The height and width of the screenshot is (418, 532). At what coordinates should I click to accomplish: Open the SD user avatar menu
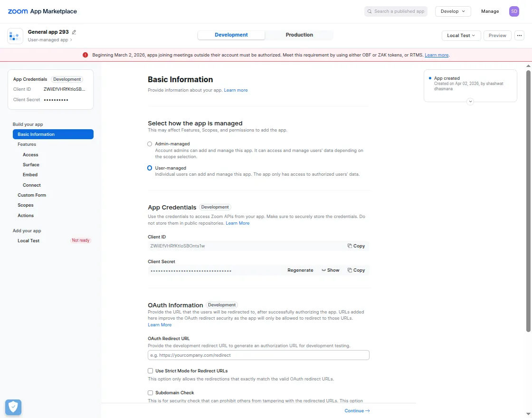(514, 11)
